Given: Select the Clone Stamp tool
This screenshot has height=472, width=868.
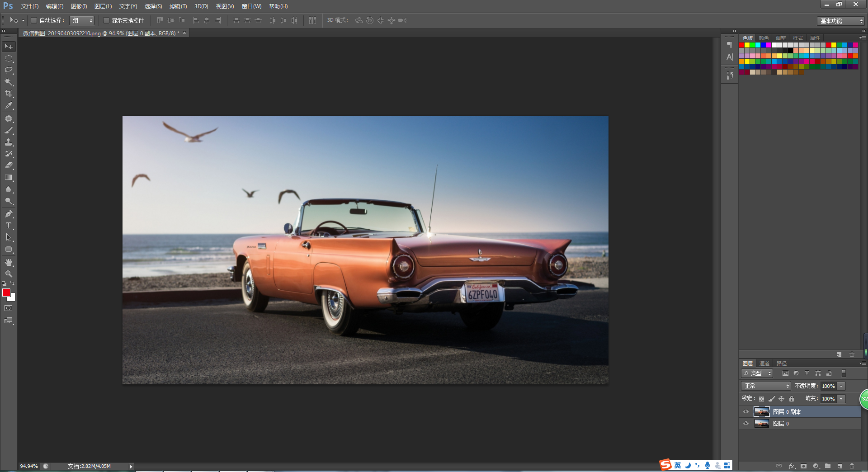Looking at the screenshot, I should pyautogui.click(x=9, y=142).
